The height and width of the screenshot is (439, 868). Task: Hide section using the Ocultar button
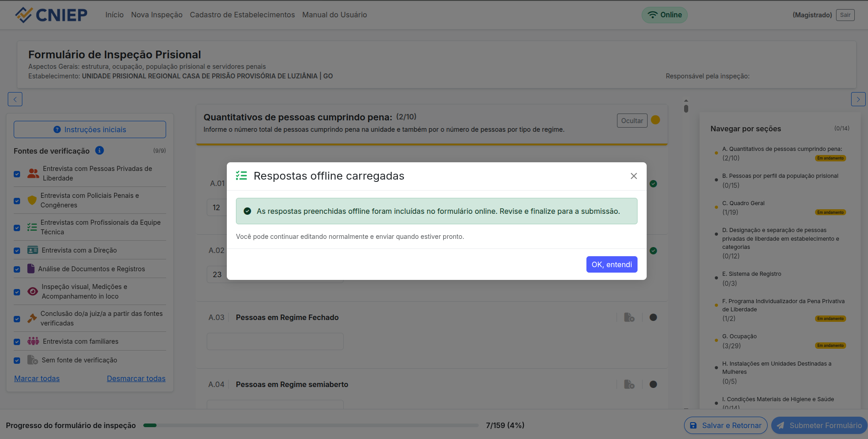click(632, 121)
